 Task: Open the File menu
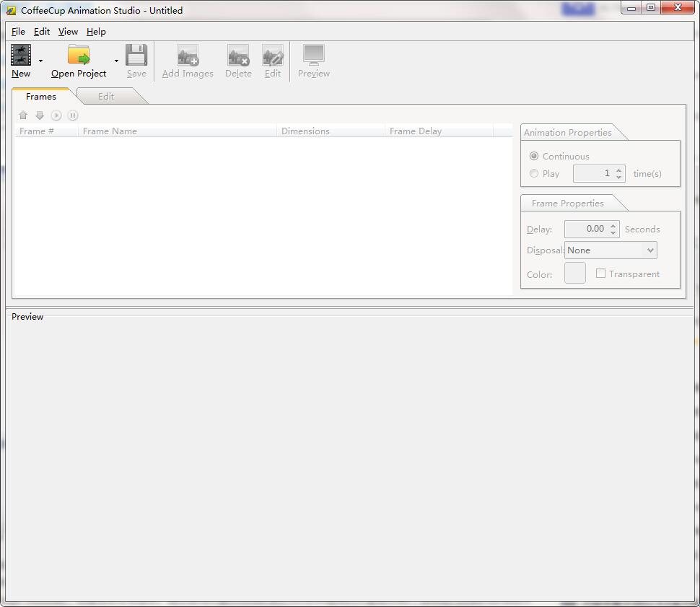click(x=18, y=31)
